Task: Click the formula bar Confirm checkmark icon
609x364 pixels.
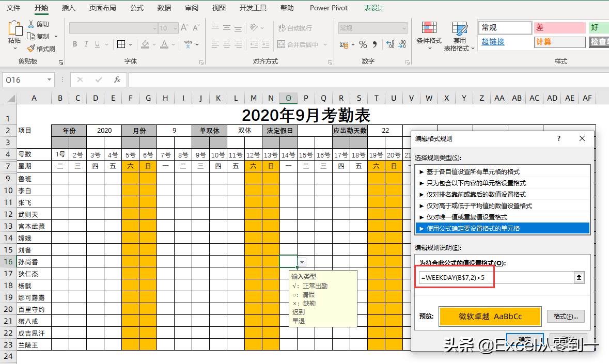Action: point(99,80)
